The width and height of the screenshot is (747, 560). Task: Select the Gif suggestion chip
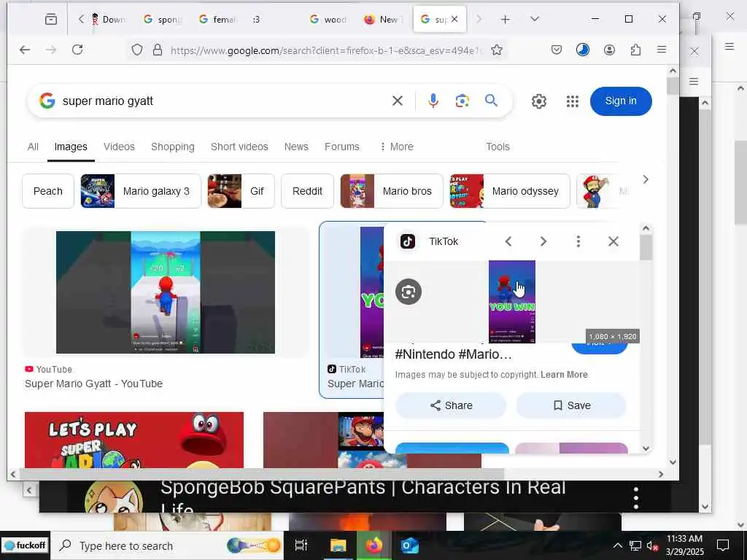(241, 191)
